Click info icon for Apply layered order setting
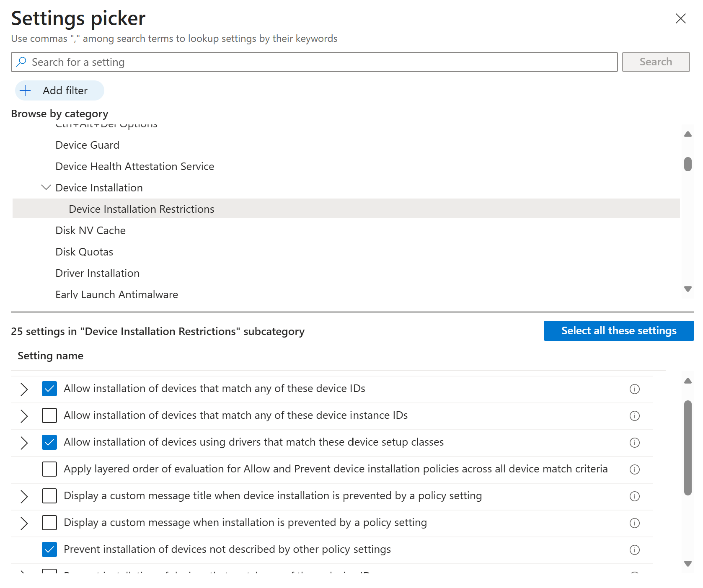This screenshot has height=588, width=703. click(x=634, y=469)
